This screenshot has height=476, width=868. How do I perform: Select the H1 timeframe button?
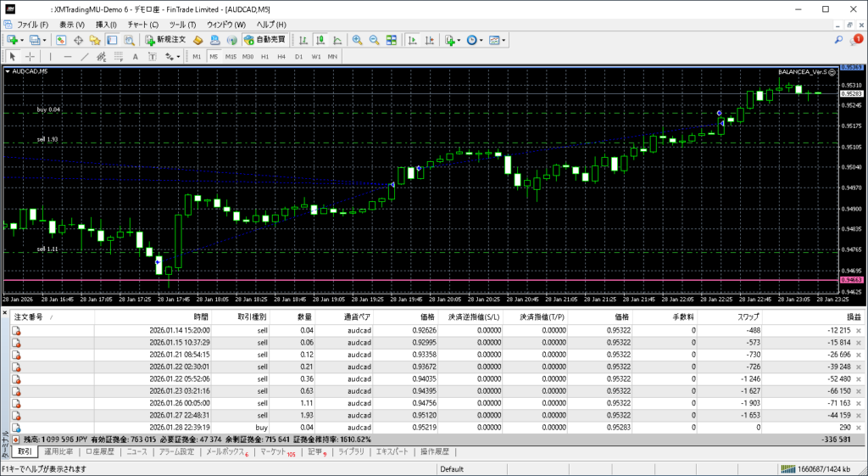264,57
